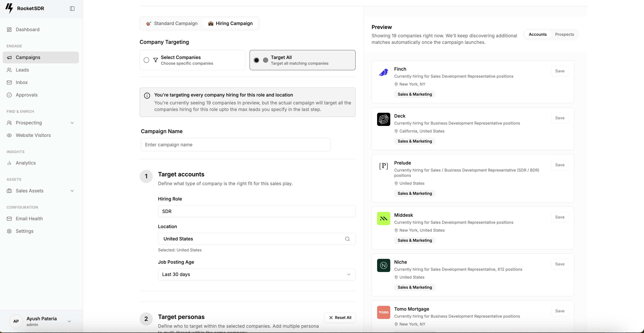Expand the Prospecting sidebar section
The image size is (644, 333).
72,123
